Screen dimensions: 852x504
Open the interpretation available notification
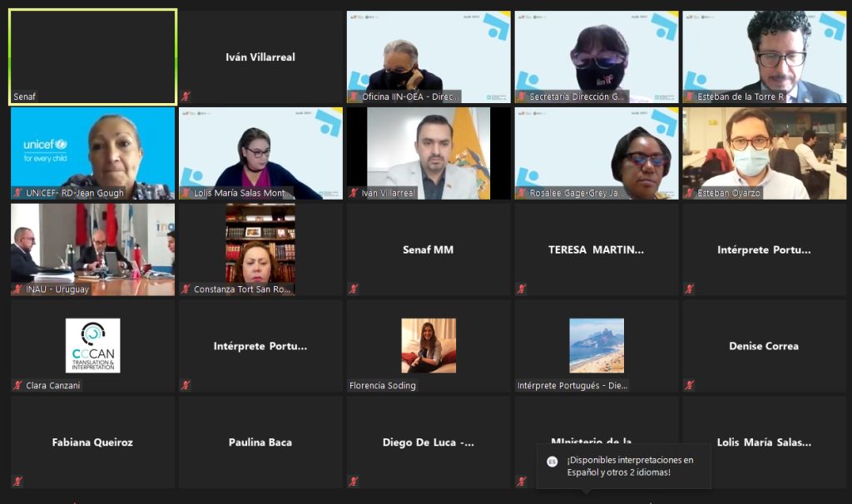pos(623,466)
